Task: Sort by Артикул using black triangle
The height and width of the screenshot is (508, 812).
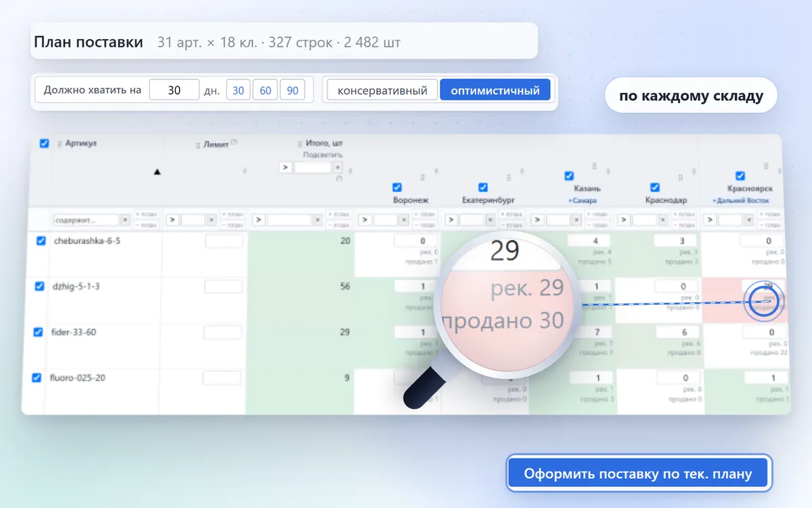Action: pyautogui.click(x=157, y=172)
